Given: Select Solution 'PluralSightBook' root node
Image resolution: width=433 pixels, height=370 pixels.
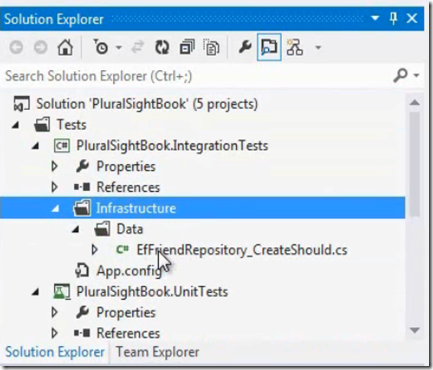Looking at the screenshot, I should click(147, 104).
